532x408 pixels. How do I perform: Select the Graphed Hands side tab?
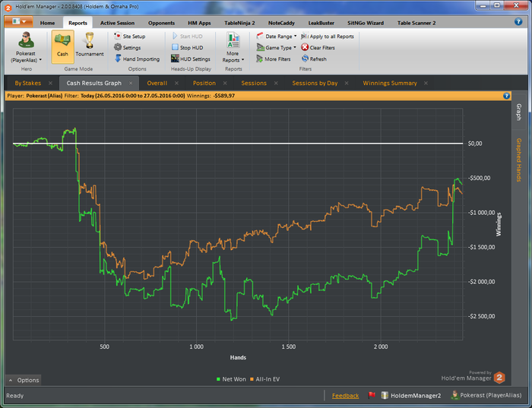coord(518,160)
